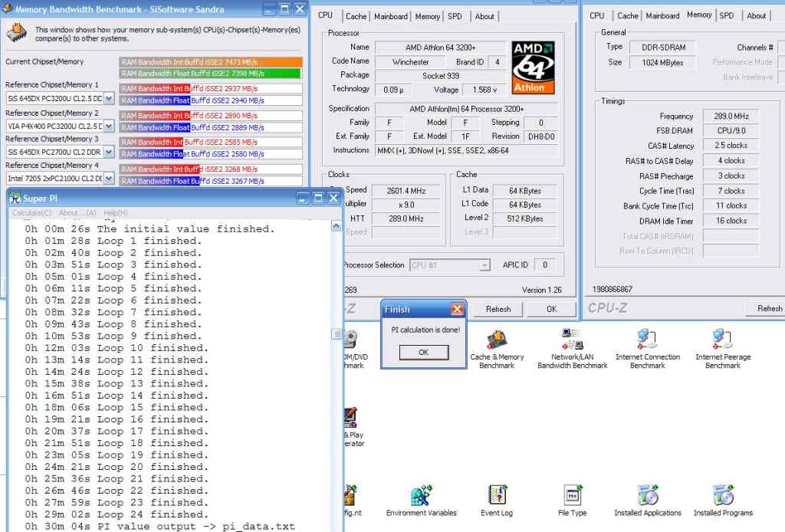The width and height of the screenshot is (785, 532).
Task: Open the Processor Selection combo box
Action: (x=449, y=265)
